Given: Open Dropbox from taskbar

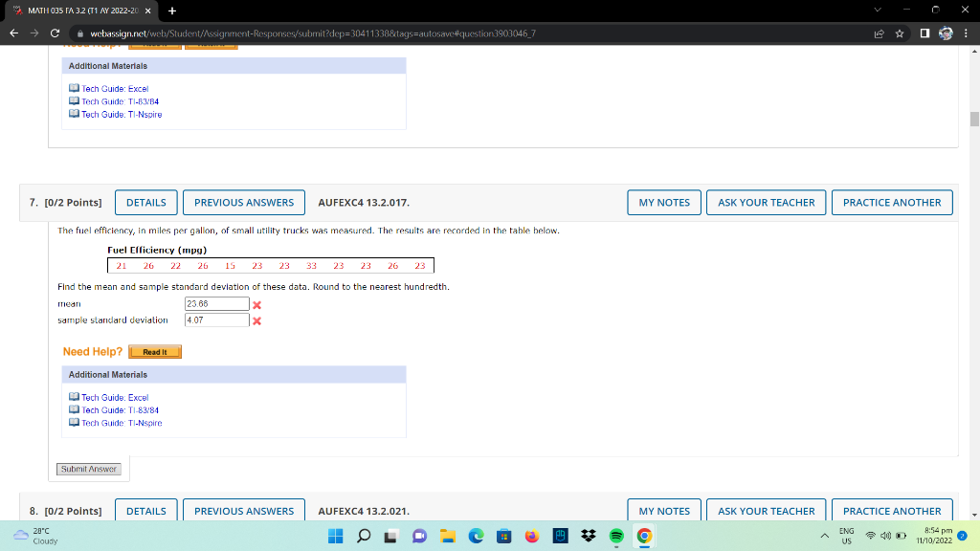Looking at the screenshot, I should [x=589, y=536].
